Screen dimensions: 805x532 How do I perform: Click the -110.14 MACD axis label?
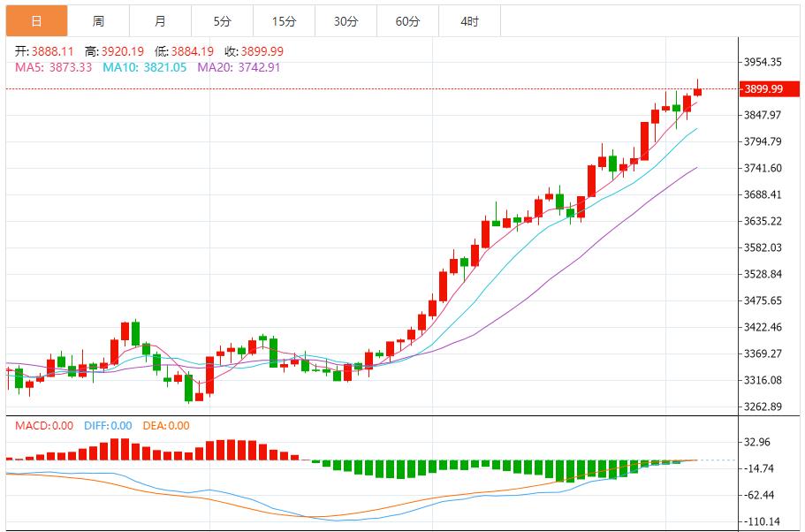(763, 521)
